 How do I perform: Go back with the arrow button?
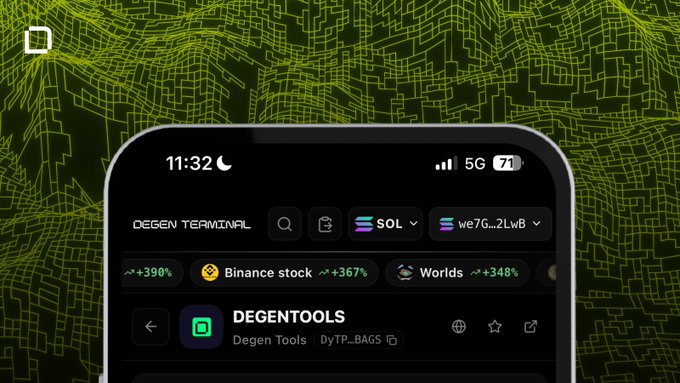tap(150, 326)
